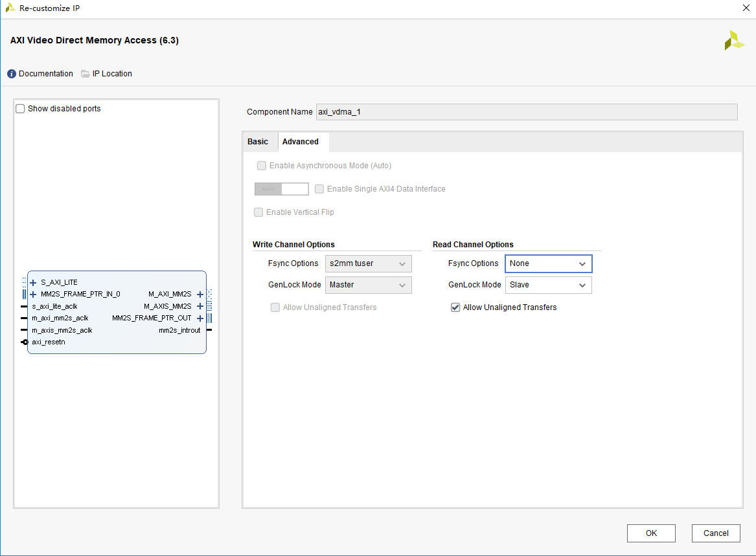Click the IP Location folder icon

coord(86,74)
